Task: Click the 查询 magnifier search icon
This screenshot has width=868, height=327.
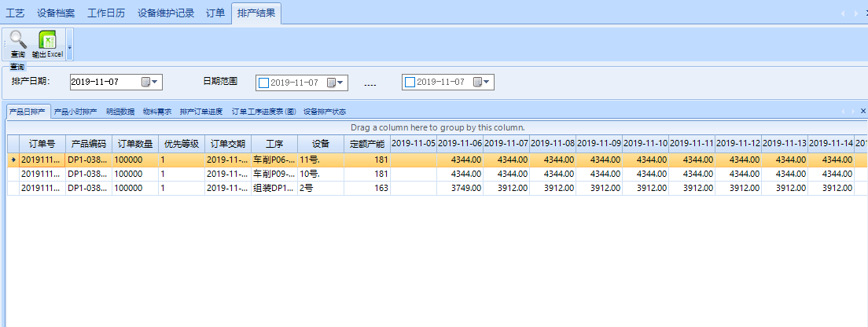Action: pyautogui.click(x=17, y=41)
